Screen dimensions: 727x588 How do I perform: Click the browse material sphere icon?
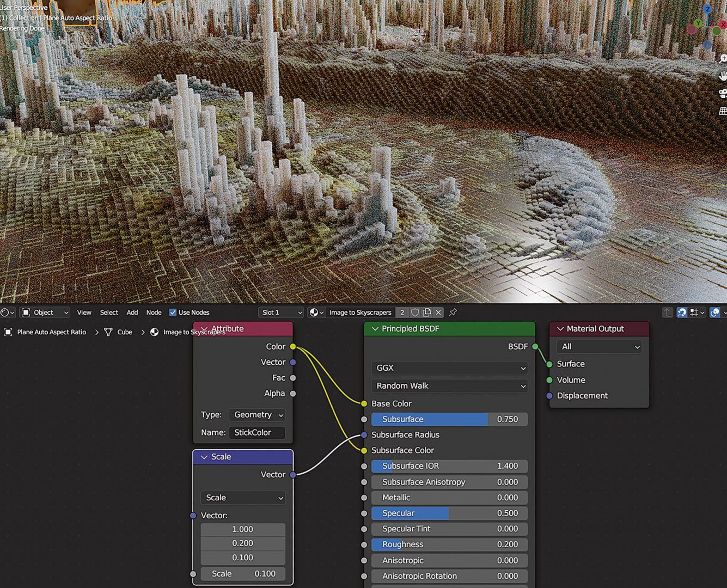point(315,312)
